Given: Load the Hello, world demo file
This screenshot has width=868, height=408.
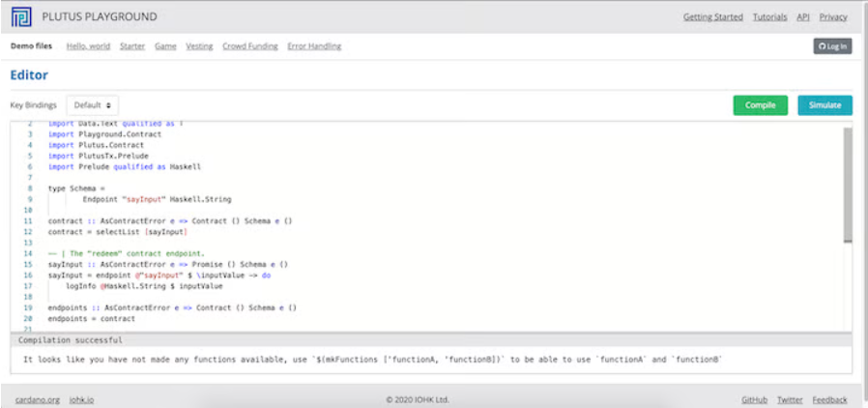Looking at the screenshot, I should 89,46.
